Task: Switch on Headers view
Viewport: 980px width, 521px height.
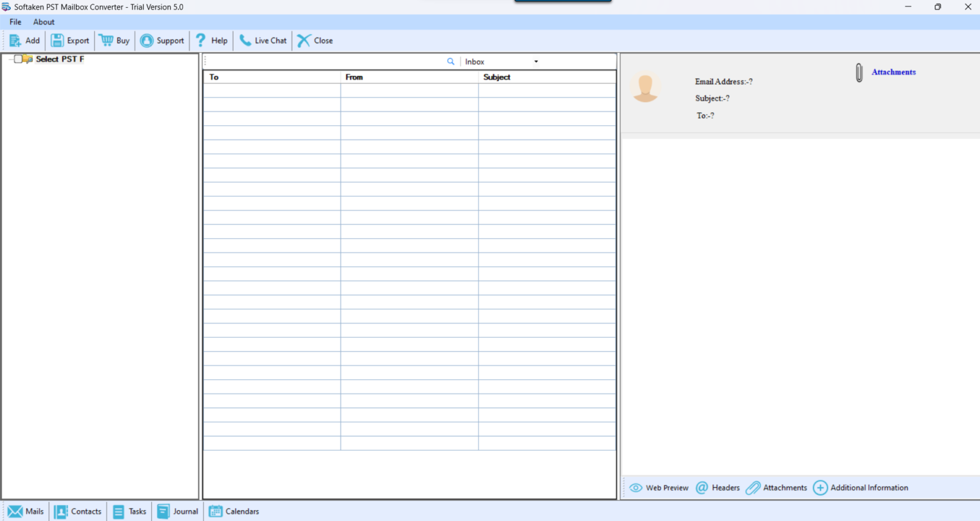Action: coord(717,487)
